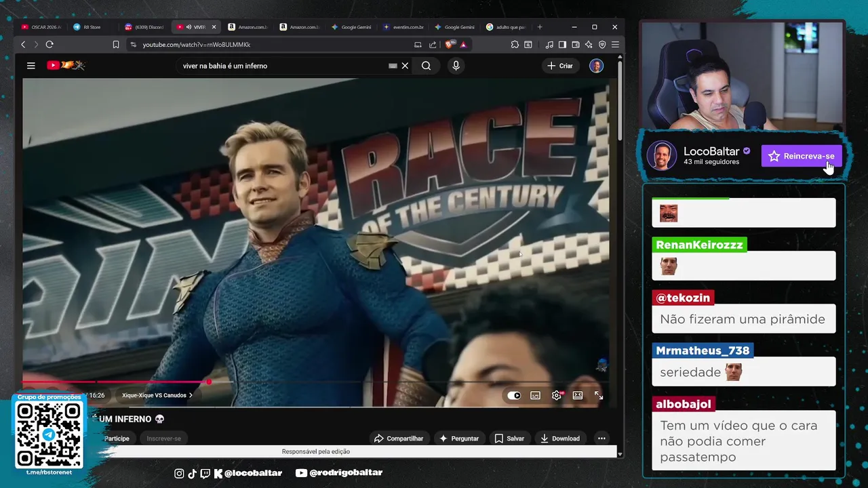Click the Compartilhar share button
Viewport: 868px width, 488px height.
[x=399, y=439]
